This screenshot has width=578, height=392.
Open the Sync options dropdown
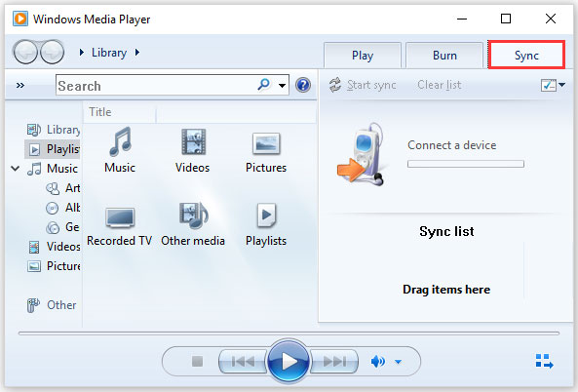point(553,85)
